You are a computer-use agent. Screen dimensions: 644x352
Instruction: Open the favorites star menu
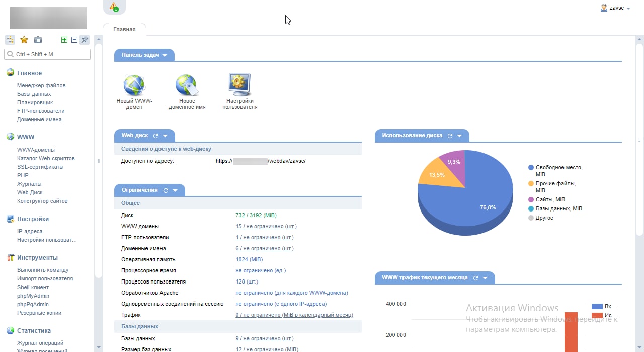click(x=24, y=40)
